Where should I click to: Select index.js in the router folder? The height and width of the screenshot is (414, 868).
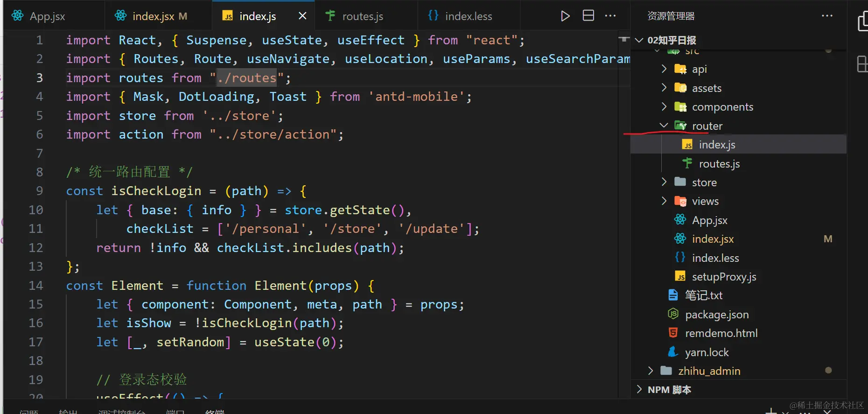click(x=739, y=145)
